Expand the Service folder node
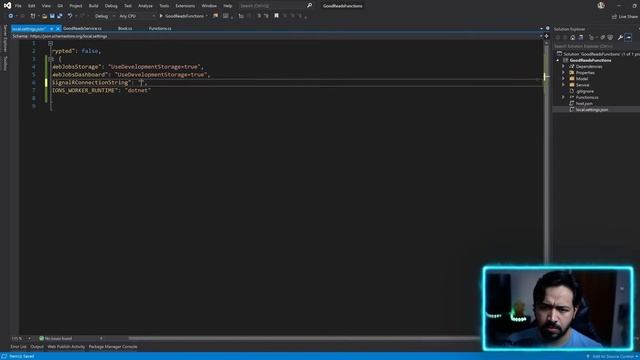 563,85
